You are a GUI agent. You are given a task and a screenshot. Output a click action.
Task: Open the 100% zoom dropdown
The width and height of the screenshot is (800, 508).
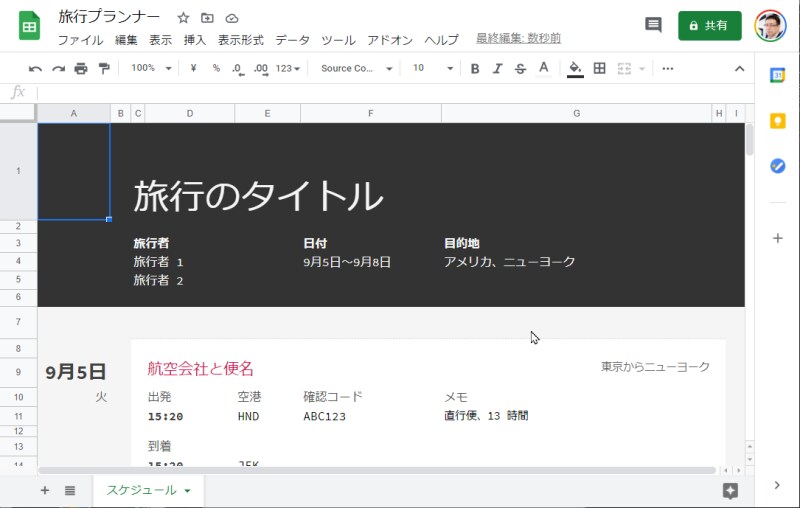(151, 68)
